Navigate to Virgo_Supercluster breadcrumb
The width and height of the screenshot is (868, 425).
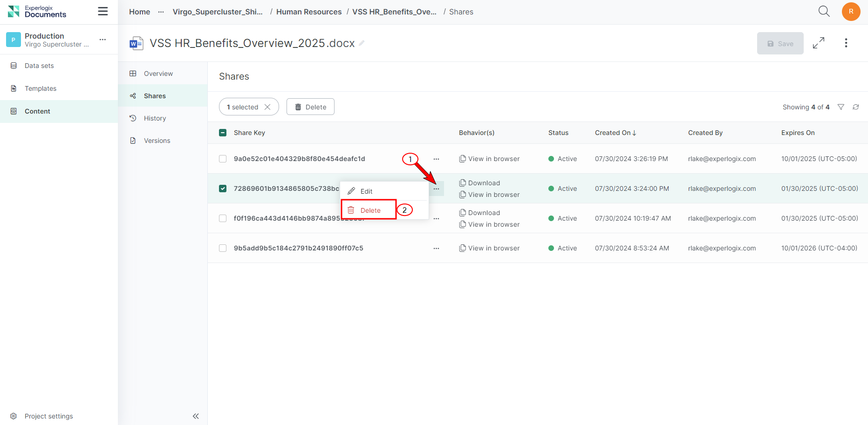(218, 12)
